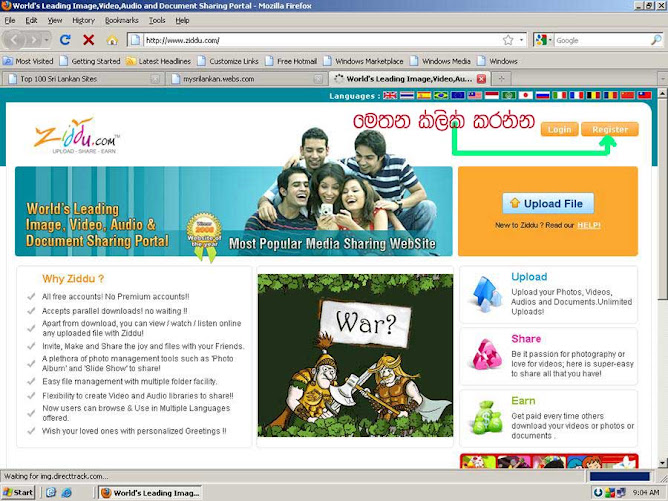Viewport: 668px width, 501px height.
Task: Open the Bookmarks menu
Action: (x=121, y=20)
